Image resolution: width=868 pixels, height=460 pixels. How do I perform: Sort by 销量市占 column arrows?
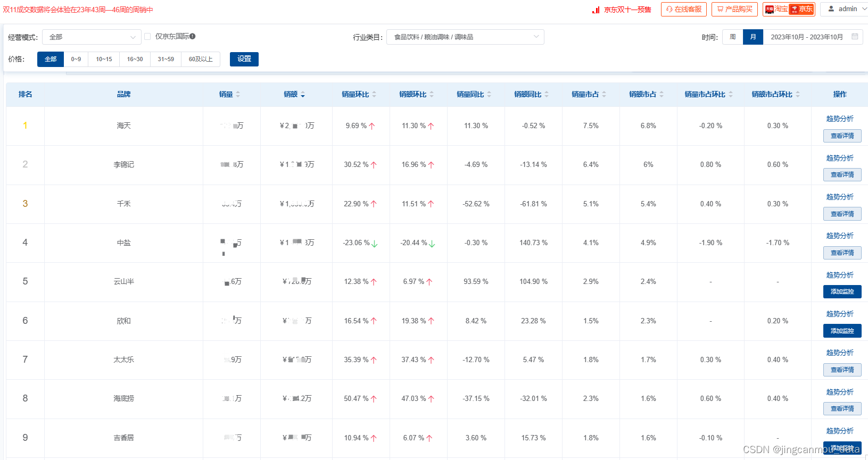[604, 94]
